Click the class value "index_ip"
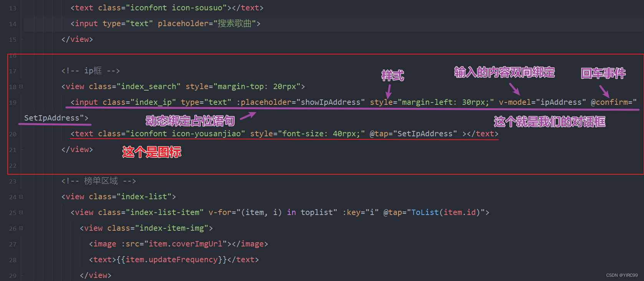Image resolution: width=644 pixels, height=281 pixels. point(153,102)
